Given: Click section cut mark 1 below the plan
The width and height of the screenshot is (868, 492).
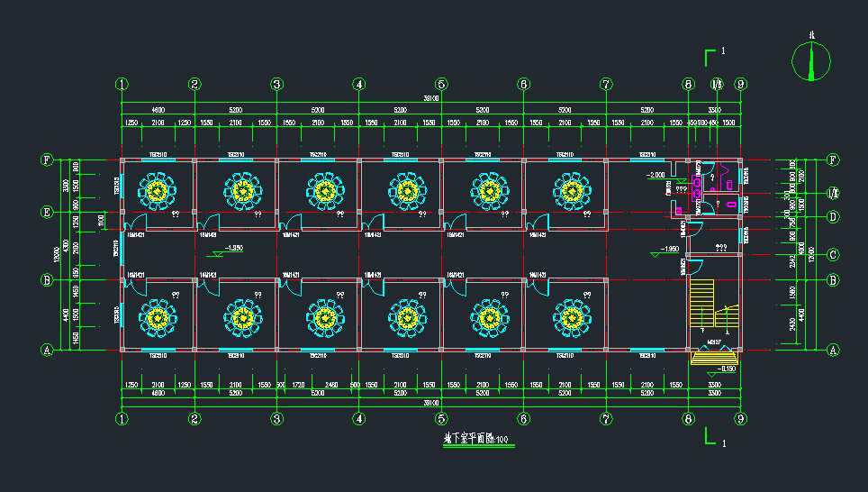Looking at the screenshot, I should [715, 437].
